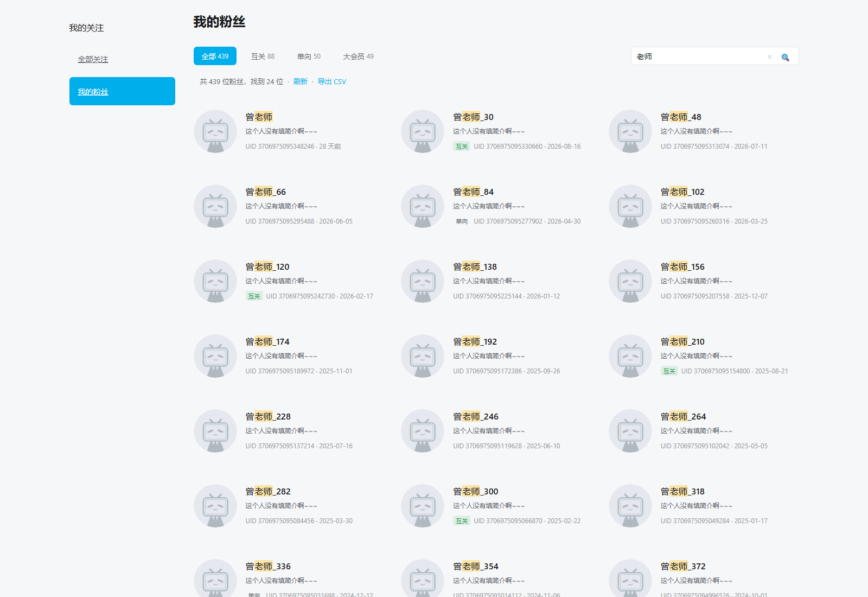The height and width of the screenshot is (597, 868).
Task: Click the avatar of 曾老师_174
Action: 215,356
